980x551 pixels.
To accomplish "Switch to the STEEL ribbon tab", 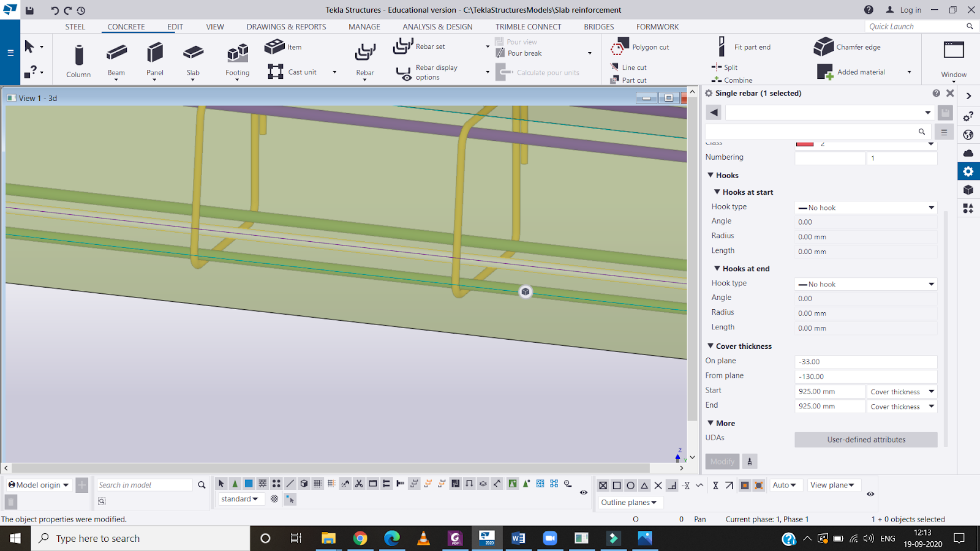I will click(x=75, y=27).
